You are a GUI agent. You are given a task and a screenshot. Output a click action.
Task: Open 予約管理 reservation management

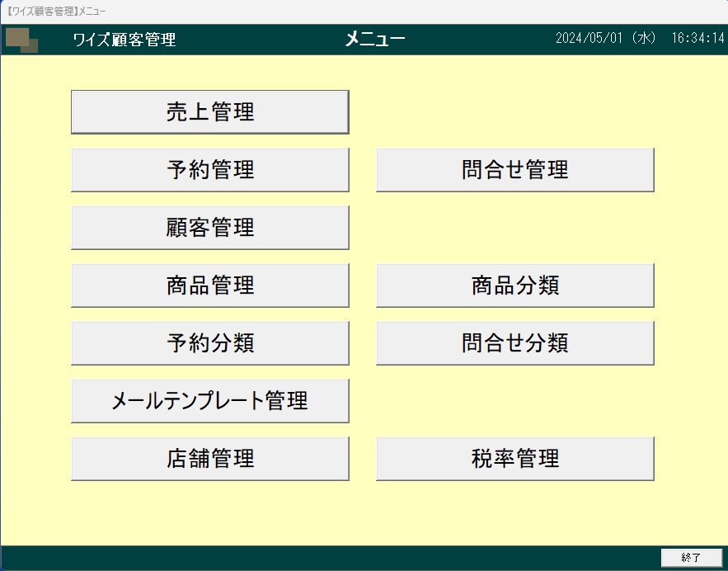click(x=210, y=170)
